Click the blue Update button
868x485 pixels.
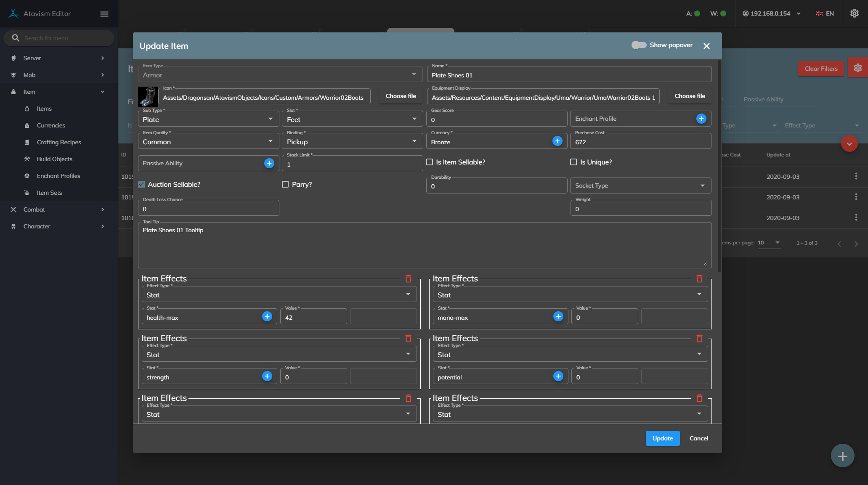(662, 438)
